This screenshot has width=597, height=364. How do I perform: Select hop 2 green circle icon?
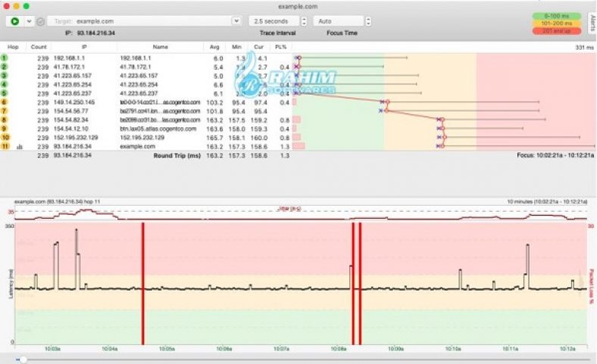(x=5, y=67)
